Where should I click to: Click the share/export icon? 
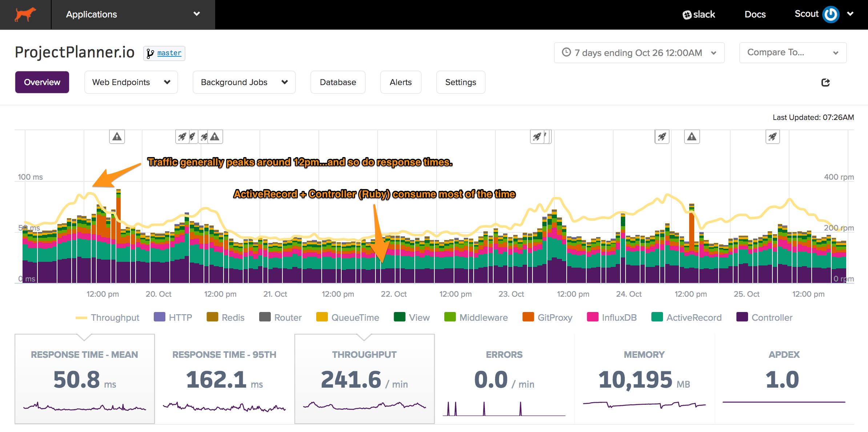[825, 83]
